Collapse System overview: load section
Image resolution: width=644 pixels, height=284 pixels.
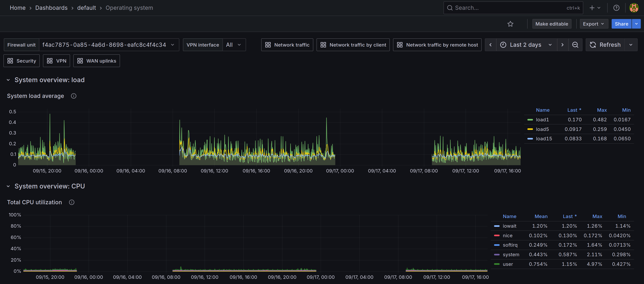(8, 80)
